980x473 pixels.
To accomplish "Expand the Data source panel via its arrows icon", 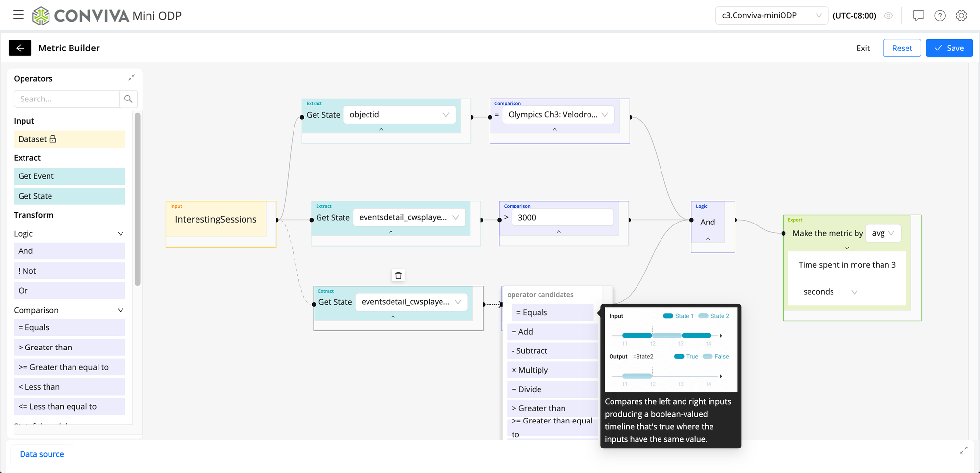I will [964, 450].
